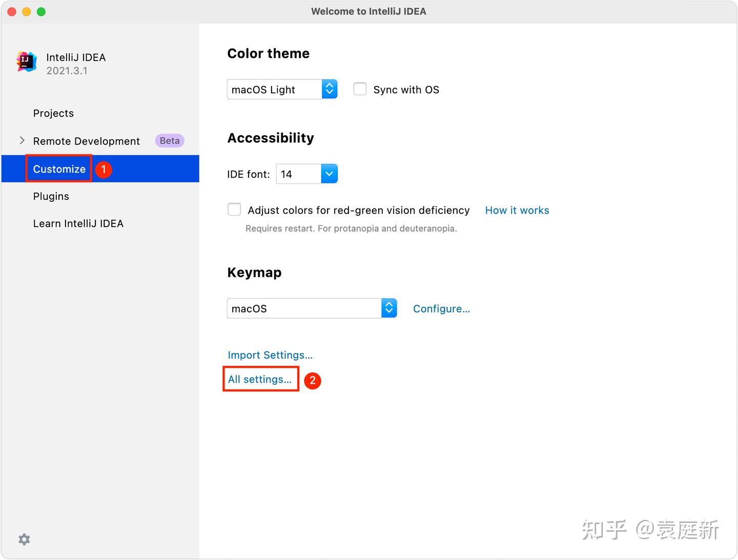Select the Customize sidebar item
The image size is (738, 560).
(x=100, y=169)
